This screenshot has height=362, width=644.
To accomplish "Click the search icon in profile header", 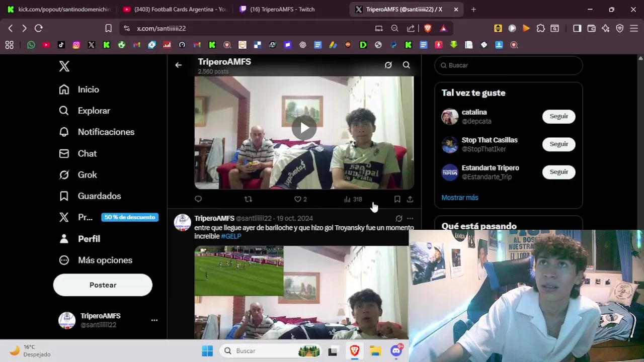I will 407,65.
